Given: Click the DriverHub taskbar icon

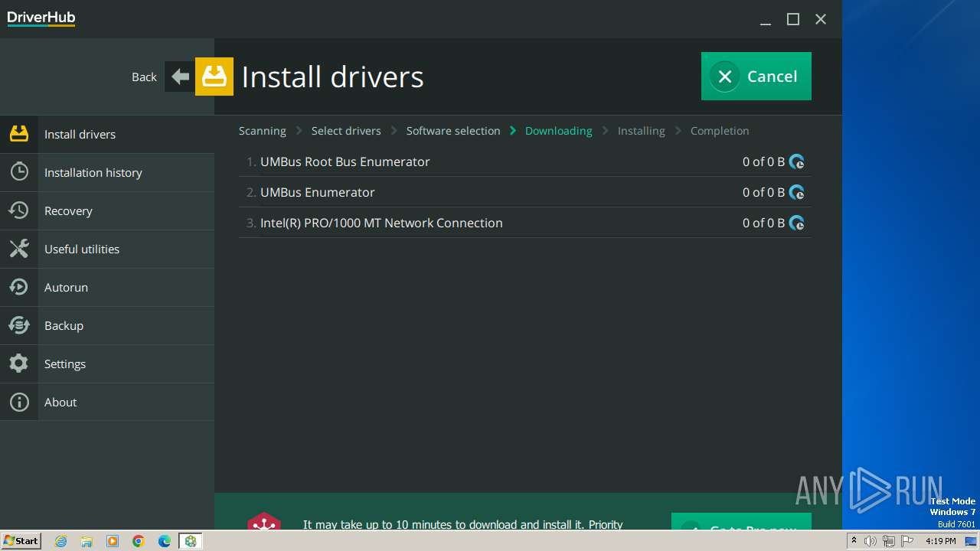Looking at the screenshot, I should point(191,541).
